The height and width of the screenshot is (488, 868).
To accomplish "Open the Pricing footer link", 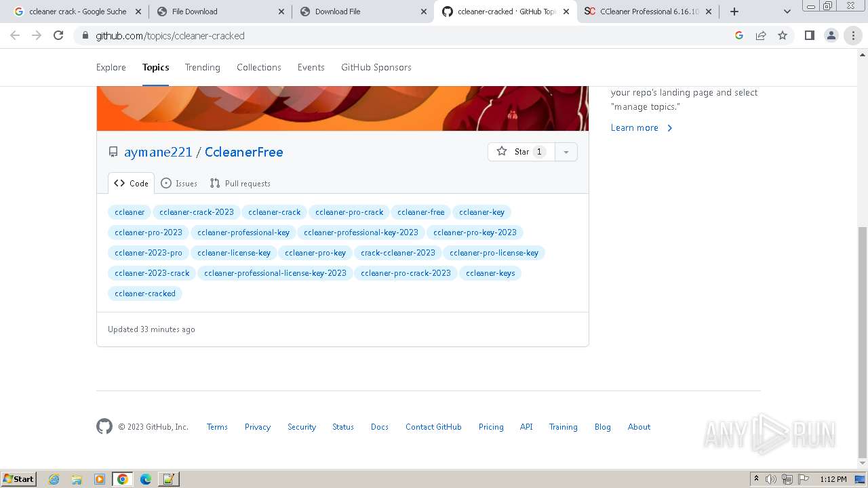I will [491, 427].
